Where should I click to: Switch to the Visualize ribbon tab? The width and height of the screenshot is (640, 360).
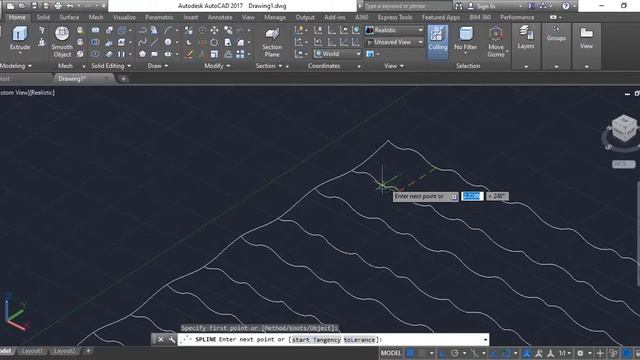[124, 17]
